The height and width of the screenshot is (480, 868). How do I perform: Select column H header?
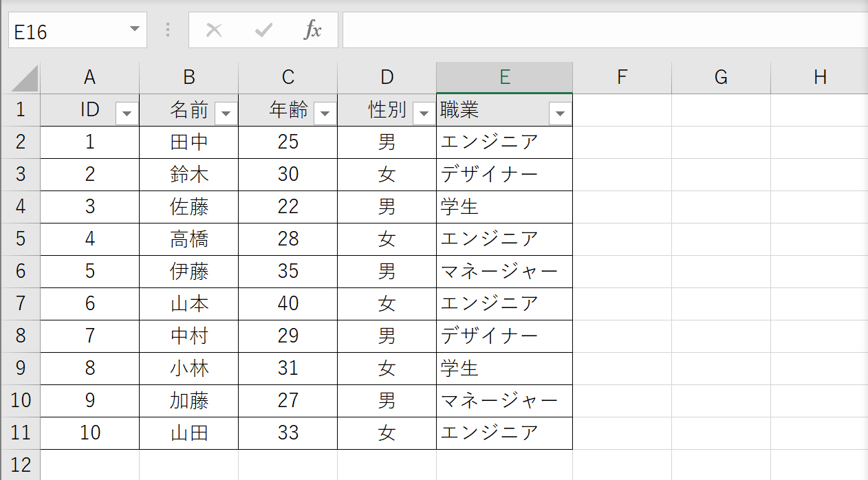820,77
